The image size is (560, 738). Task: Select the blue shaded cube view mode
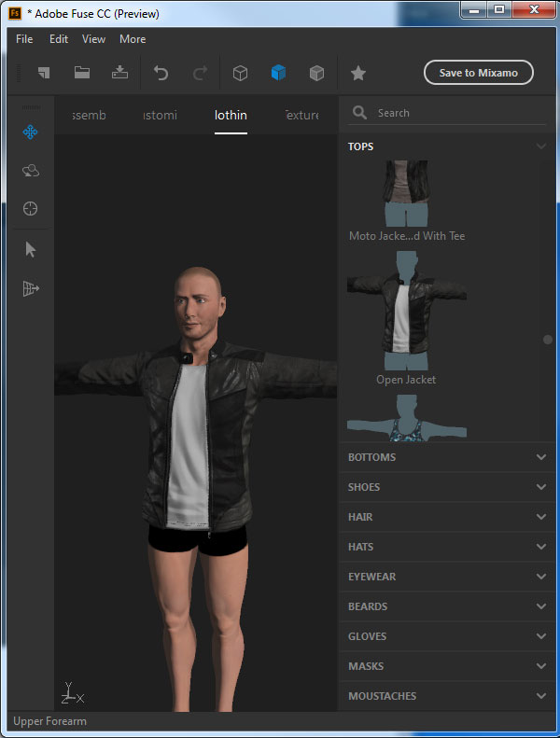coord(278,73)
